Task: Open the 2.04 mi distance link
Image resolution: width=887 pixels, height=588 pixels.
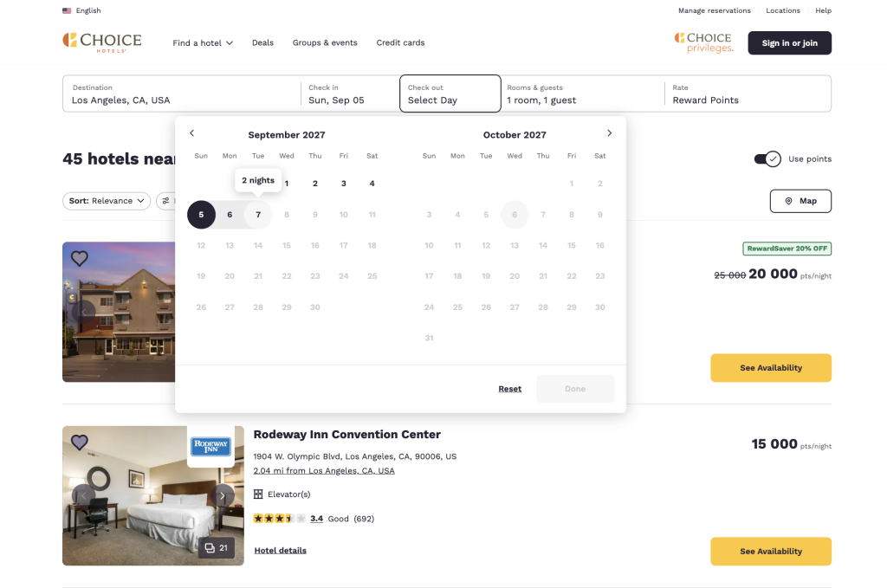Action: click(324, 471)
